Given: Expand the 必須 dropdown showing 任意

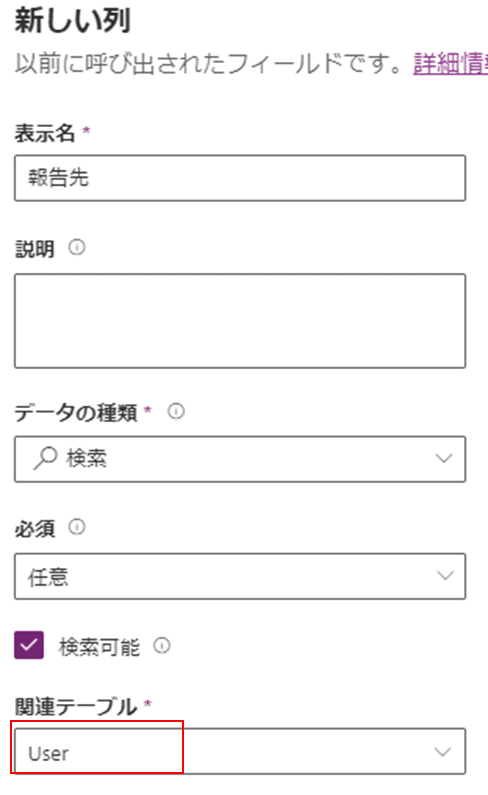Looking at the screenshot, I should pos(240,576).
